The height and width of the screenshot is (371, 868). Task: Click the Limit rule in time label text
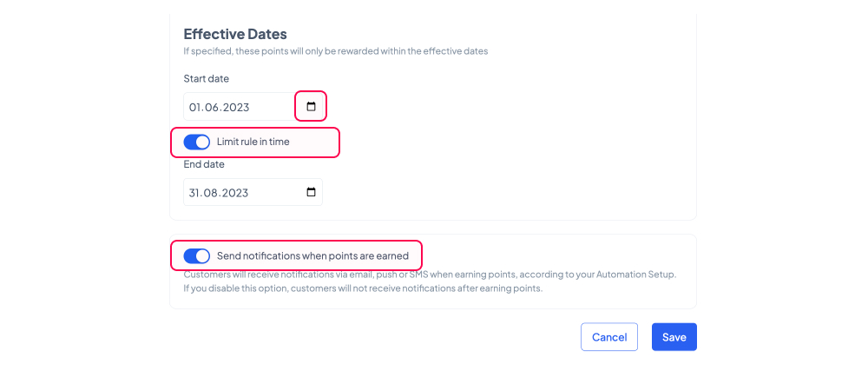pos(253,142)
